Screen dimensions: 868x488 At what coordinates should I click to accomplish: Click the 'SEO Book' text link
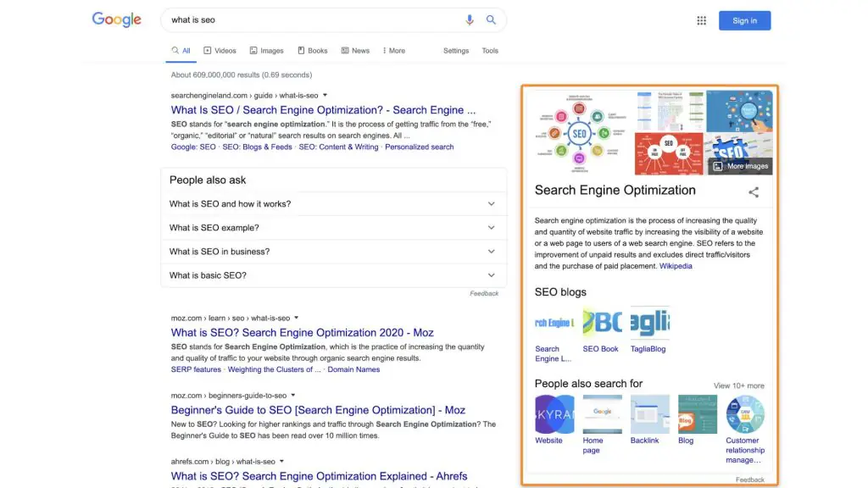tap(600, 349)
